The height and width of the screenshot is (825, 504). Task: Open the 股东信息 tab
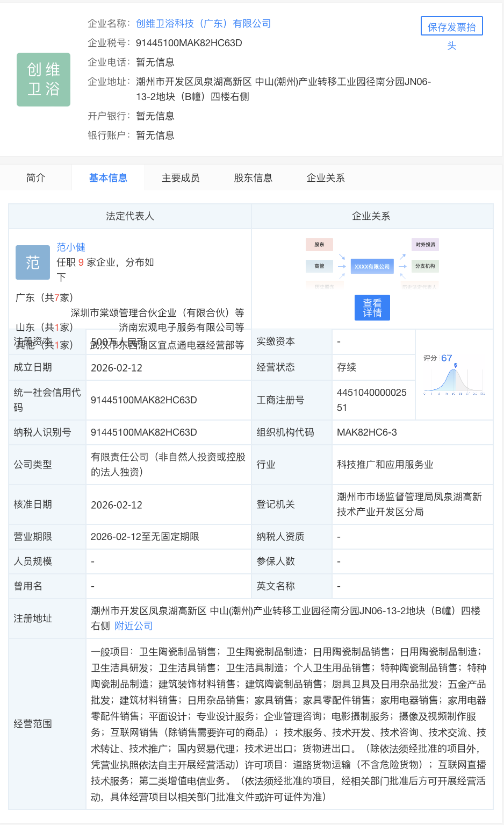[x=252, y=177]
